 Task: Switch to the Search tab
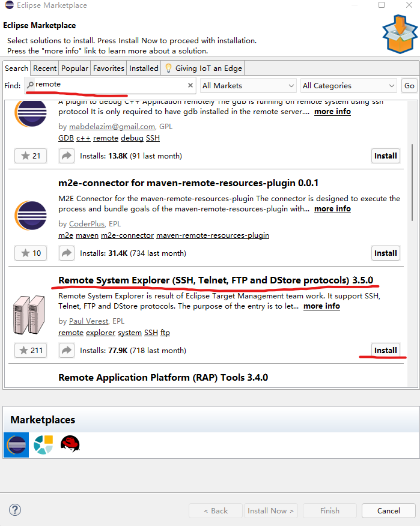click(16, 68)
